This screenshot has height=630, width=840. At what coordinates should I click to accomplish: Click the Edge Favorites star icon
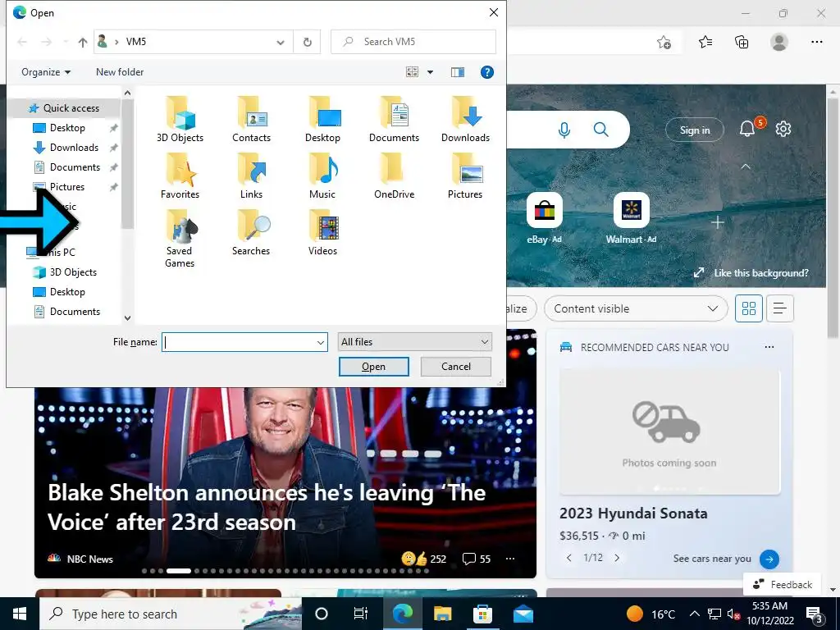(705, 42)
